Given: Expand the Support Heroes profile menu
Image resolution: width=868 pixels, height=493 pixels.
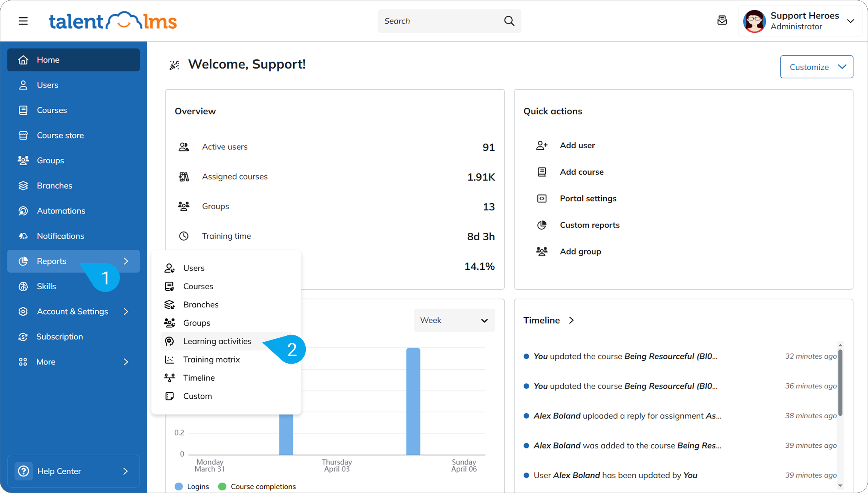Looking at the screenshot, I should 850,21.
